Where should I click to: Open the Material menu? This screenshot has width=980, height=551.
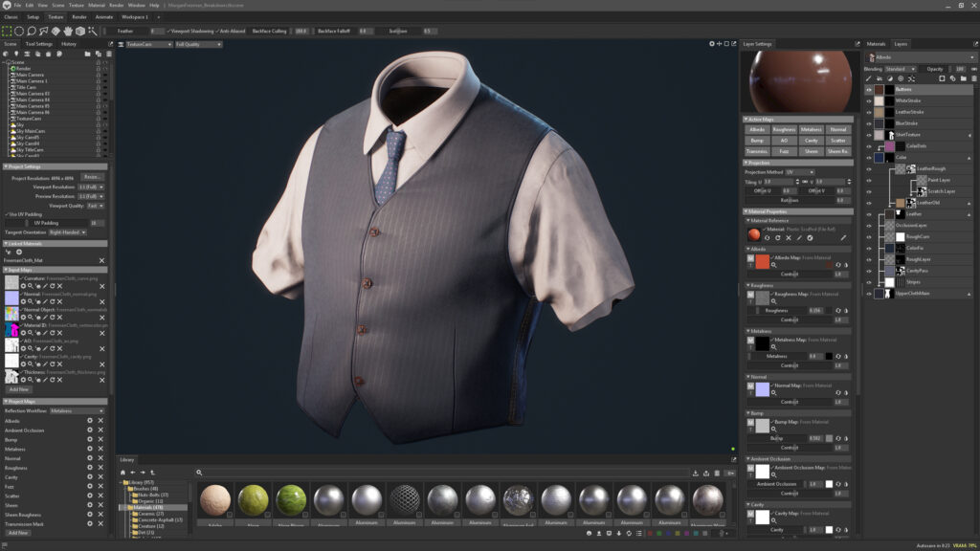click(97, 5)
